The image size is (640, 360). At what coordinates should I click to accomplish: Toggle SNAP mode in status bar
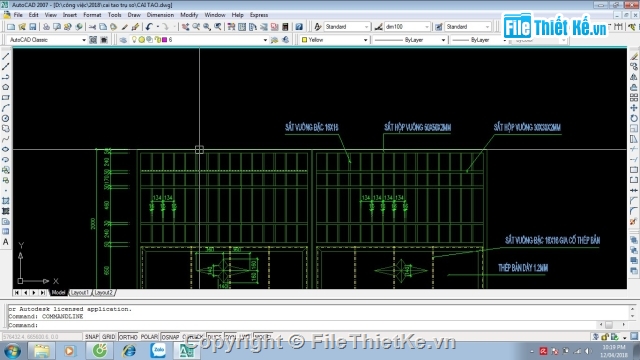click(92, 337)
